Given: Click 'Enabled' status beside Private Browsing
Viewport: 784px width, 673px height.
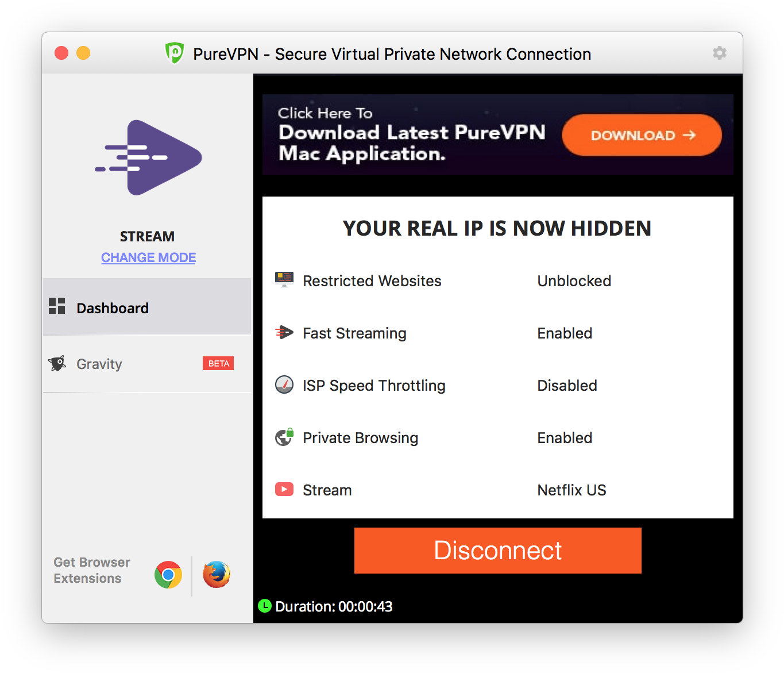Looking at the screenshot, I should (x=565, y=438).
